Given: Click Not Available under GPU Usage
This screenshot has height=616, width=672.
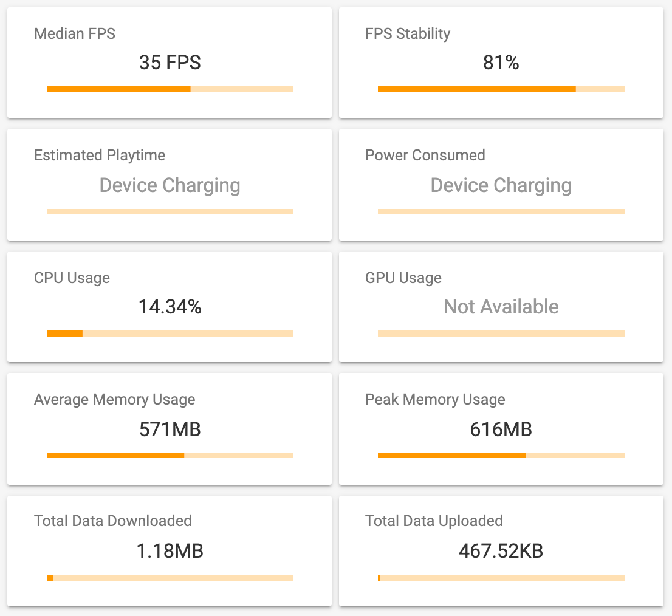Looking at the screenshot, I should point(501,307).
